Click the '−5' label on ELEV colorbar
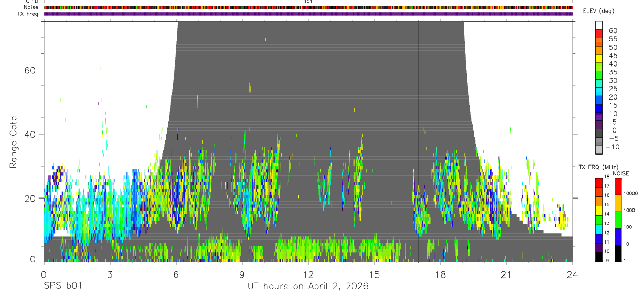This screenshot has width=644, height=297. click(x=613, y=138)
